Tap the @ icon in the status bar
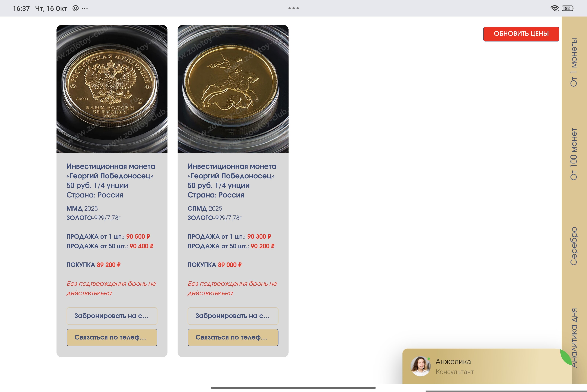This screenshot has width=587, height=392. pyautogui.click(x=75, y=8)
